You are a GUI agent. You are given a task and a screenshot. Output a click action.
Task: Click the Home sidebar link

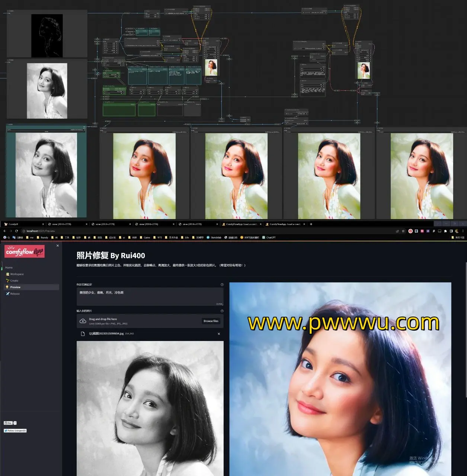[x=9, y=267]
